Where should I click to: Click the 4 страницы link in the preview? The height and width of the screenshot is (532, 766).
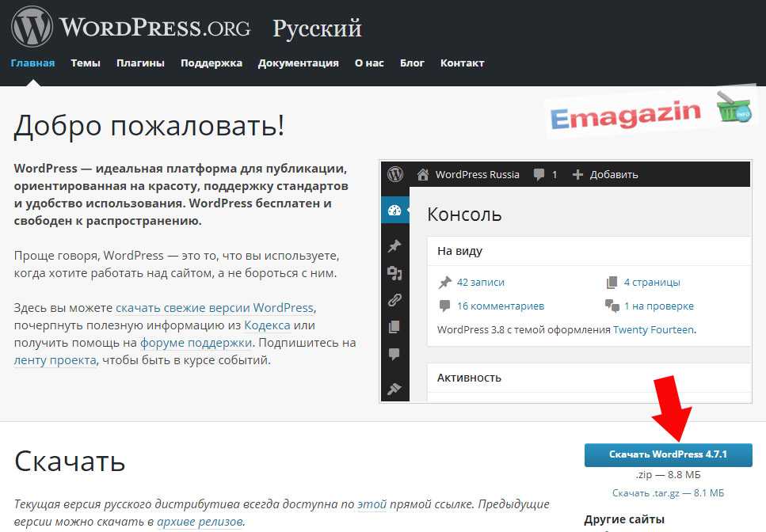(x=652, y=282)
